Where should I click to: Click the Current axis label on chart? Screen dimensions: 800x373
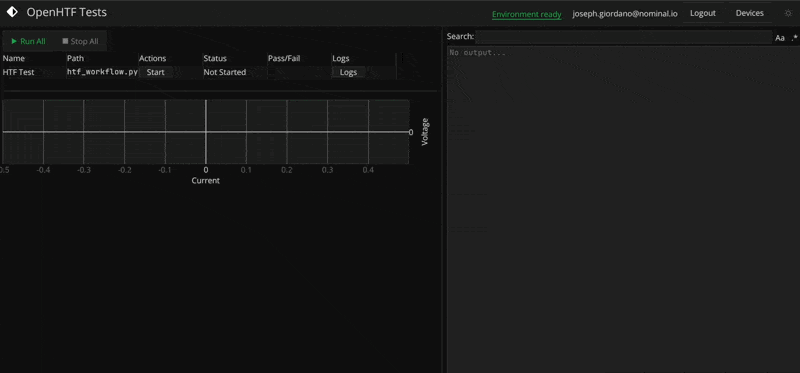click(x=206, y=181)
